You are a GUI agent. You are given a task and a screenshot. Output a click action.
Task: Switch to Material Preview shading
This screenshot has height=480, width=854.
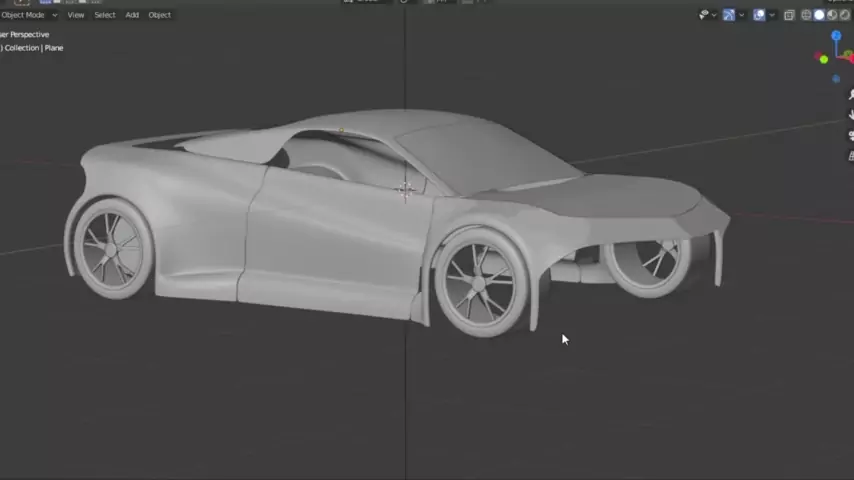pos(832,15)
